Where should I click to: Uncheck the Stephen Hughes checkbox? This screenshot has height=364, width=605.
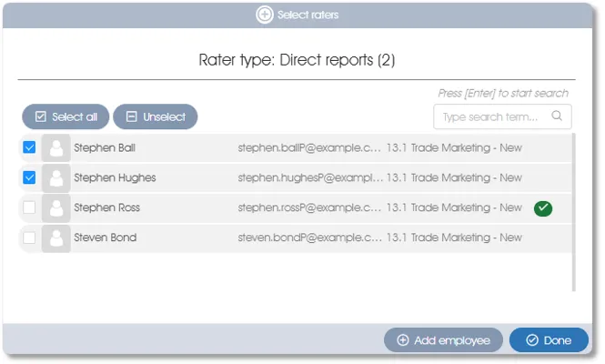tap(29, 177)
